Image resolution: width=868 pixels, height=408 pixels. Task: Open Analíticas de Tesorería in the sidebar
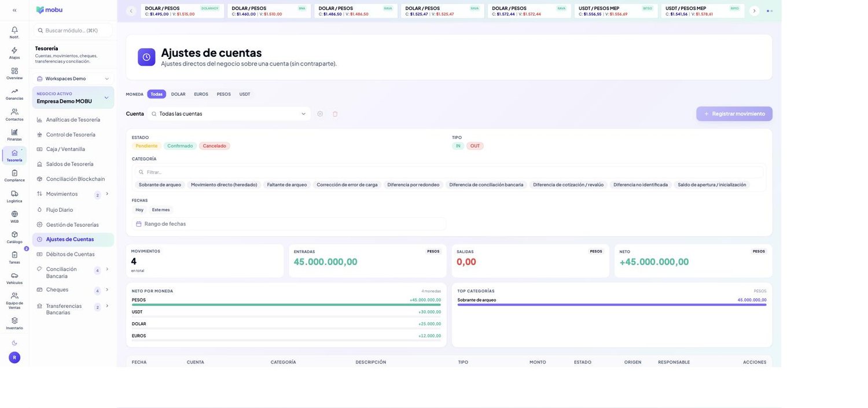(73, 120)
